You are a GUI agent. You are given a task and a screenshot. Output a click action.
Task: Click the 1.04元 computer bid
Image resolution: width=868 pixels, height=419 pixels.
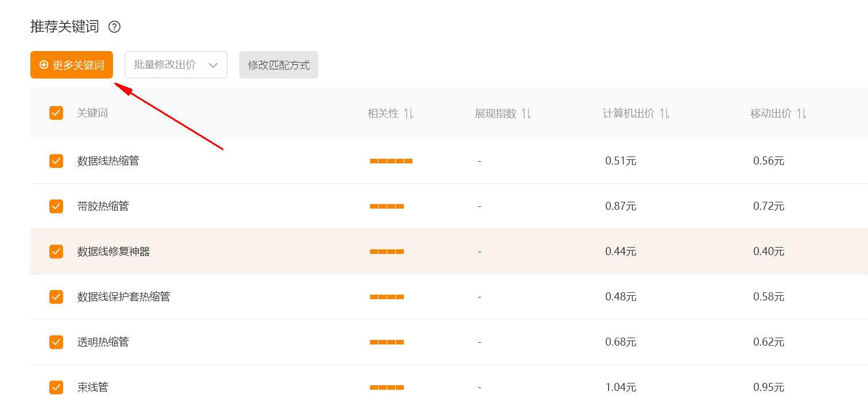(621, 387)
